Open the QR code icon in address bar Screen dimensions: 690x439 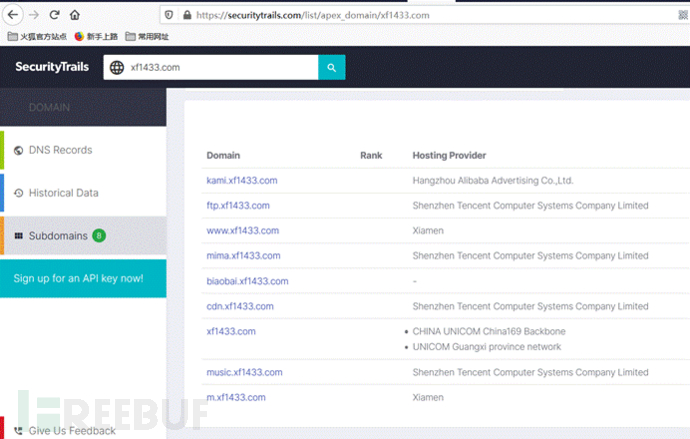[683, 15]
